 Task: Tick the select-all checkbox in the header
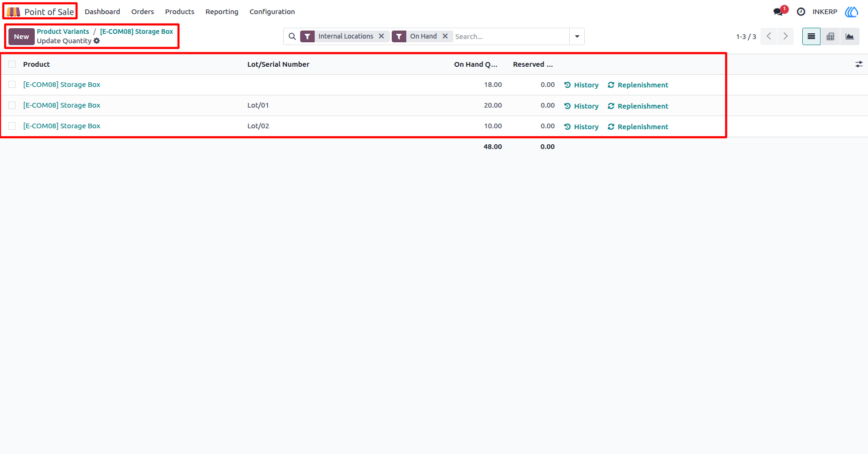click(12, 64)
